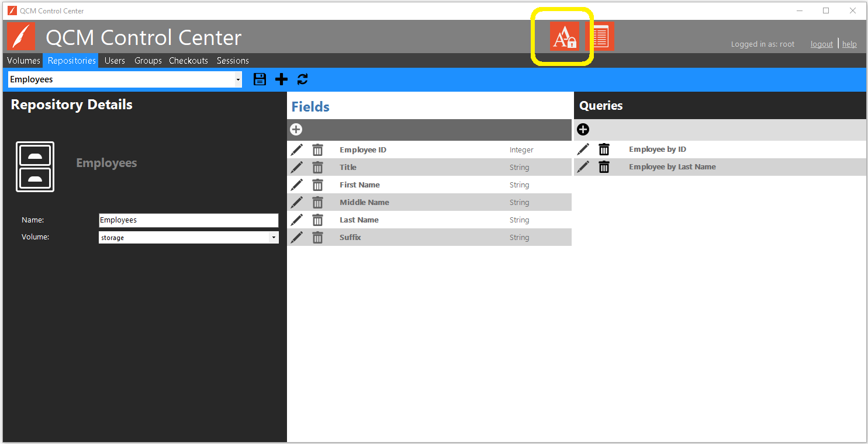Click the logout link

[x=821, y=44]
